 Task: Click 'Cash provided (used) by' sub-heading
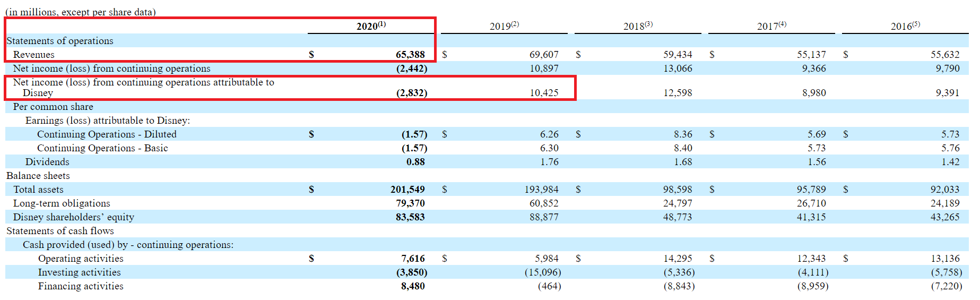(x=128, y=245)
